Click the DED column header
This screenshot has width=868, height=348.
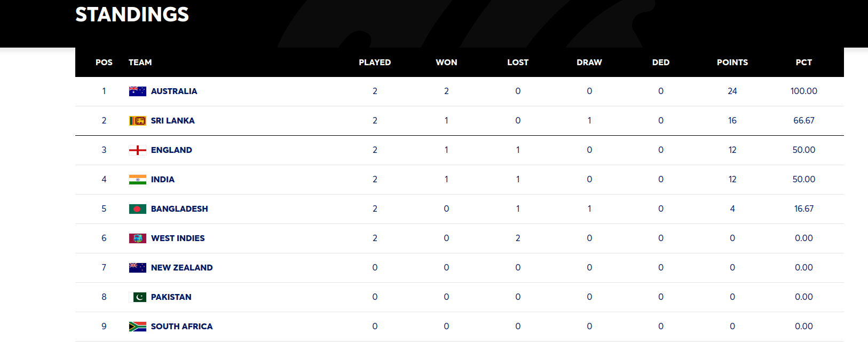[660, 63]
